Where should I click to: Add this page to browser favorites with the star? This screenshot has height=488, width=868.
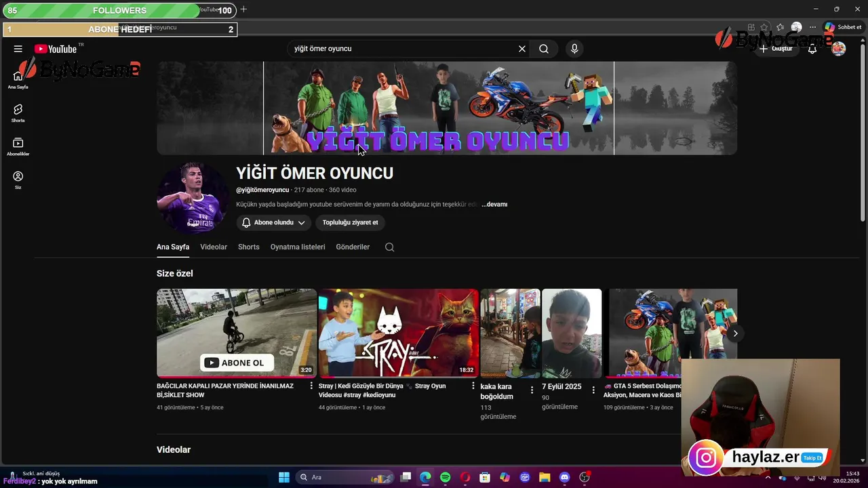[765, 27]
